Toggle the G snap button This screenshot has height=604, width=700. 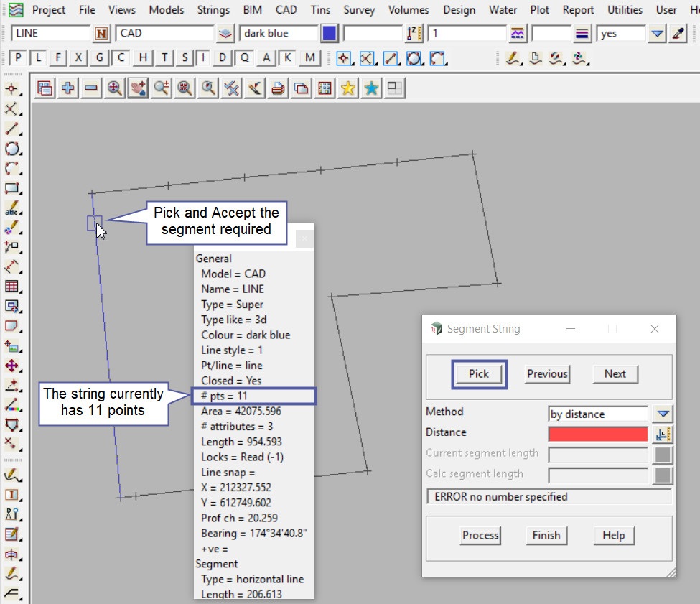coord(101,58)
